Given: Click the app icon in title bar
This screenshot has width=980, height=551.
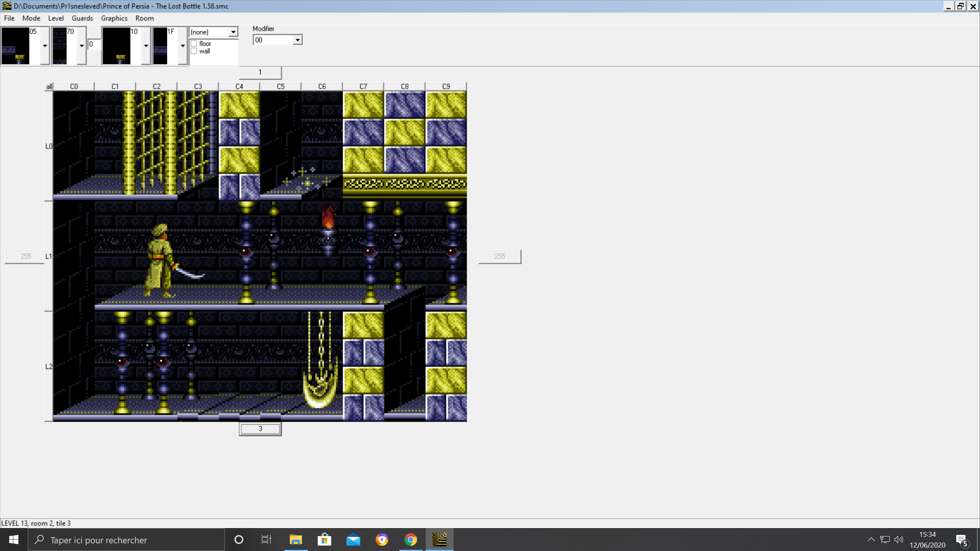Looking at the screenshot, I should point(7,6).
